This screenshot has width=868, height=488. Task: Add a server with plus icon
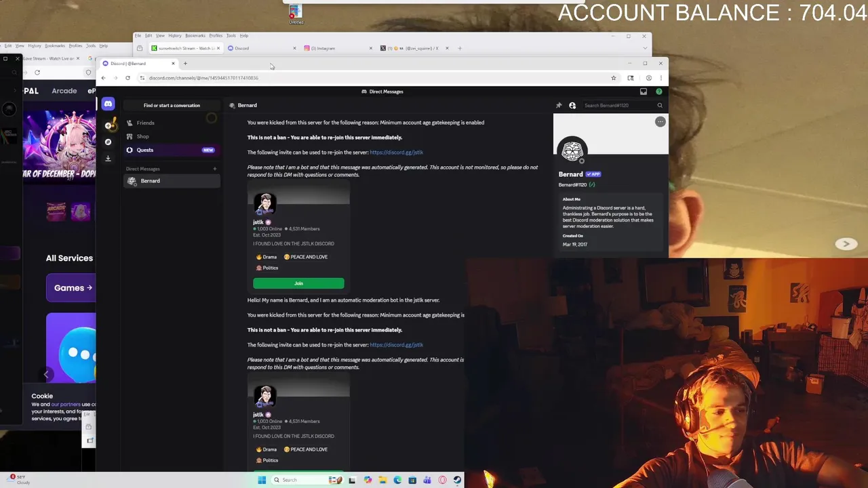(x=108, y=125)
